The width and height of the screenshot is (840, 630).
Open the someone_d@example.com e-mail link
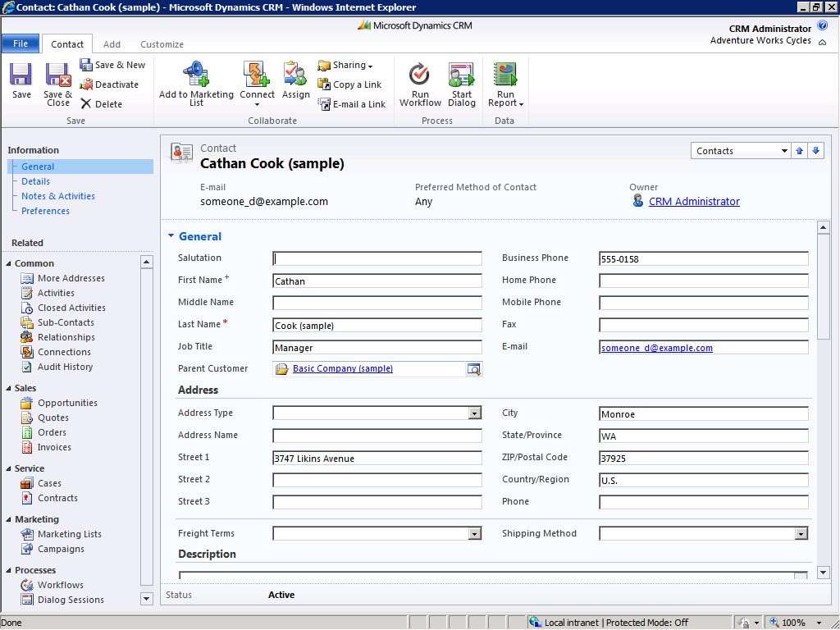(657, 348)
